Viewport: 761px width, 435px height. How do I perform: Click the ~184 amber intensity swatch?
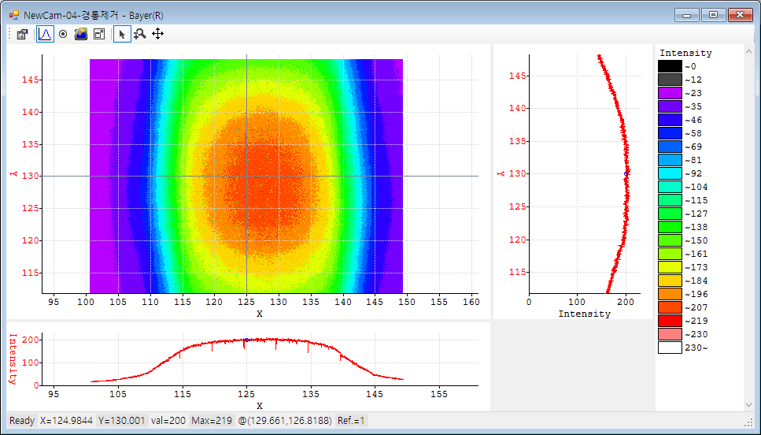pos(670,281)
